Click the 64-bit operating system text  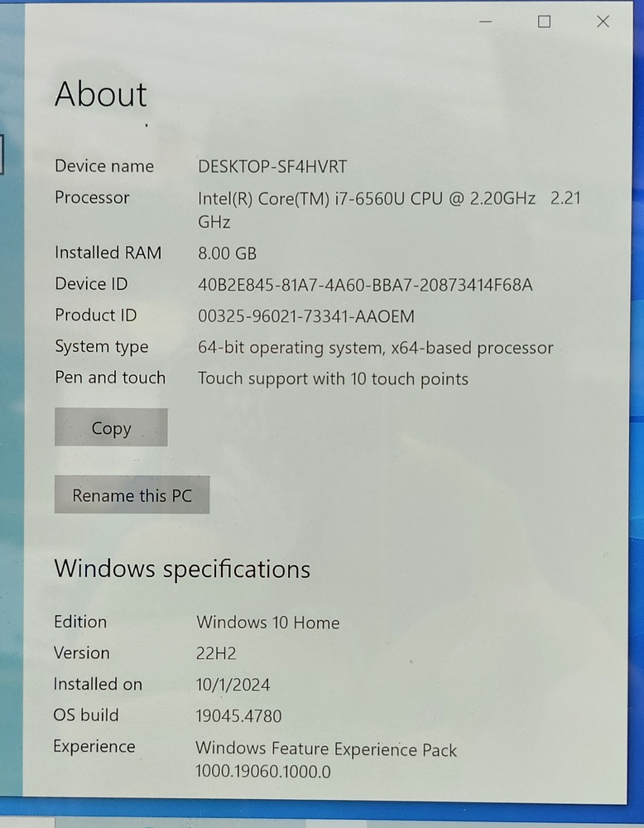375,348
